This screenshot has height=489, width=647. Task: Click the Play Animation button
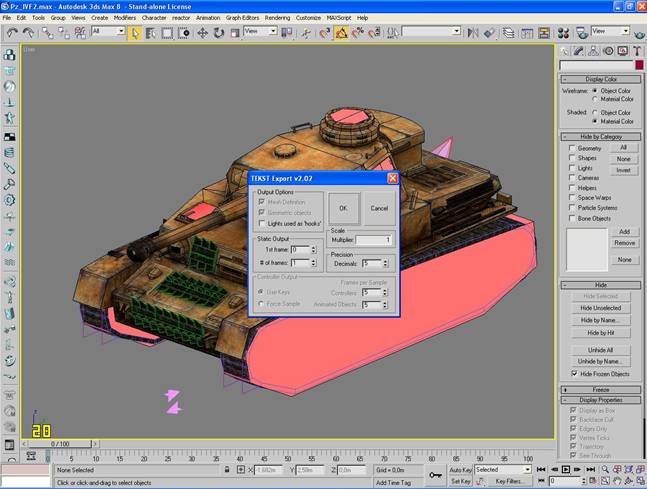point(566,470)
